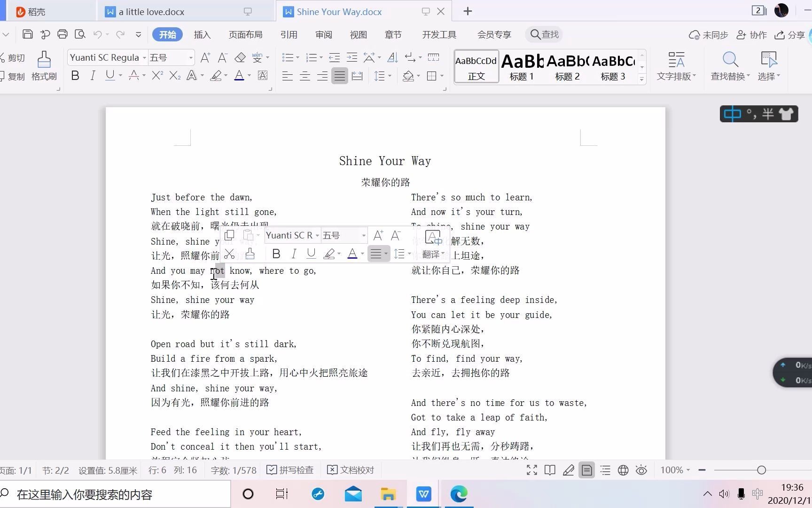This screenshot has height=508, width=812.
Task: Open Text Layout (文字排版) tool
Action: pyautogui.click(x=676, y=66)
